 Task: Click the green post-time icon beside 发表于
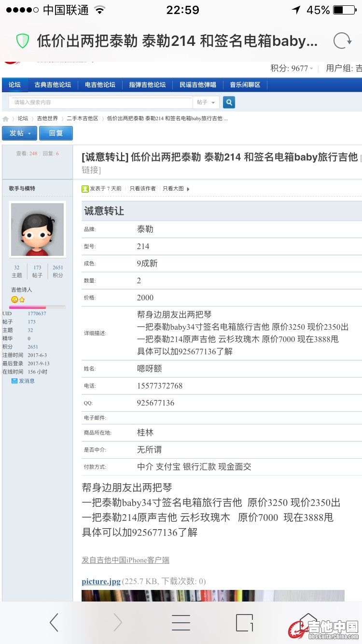pos(85,189)
